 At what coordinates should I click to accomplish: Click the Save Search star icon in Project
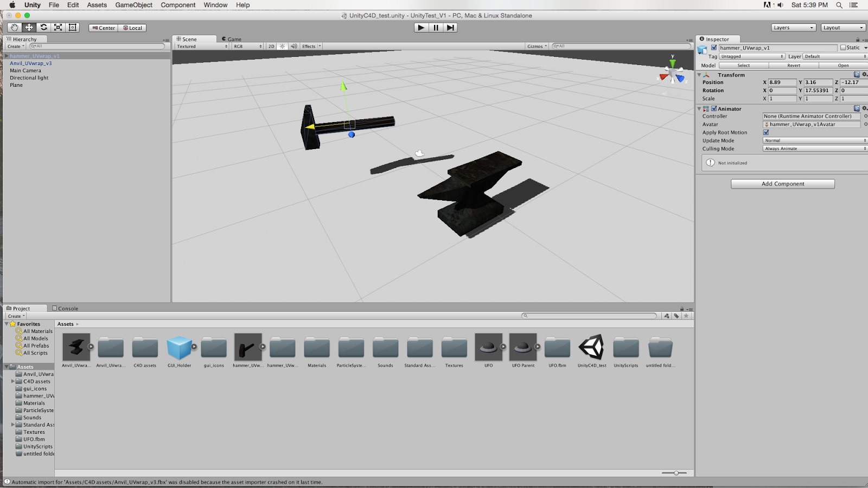[686, 316]
